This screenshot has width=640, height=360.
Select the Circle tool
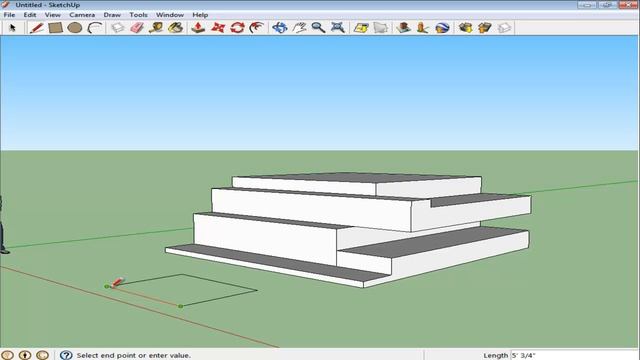pyautogui.click(x=75, y=28)
